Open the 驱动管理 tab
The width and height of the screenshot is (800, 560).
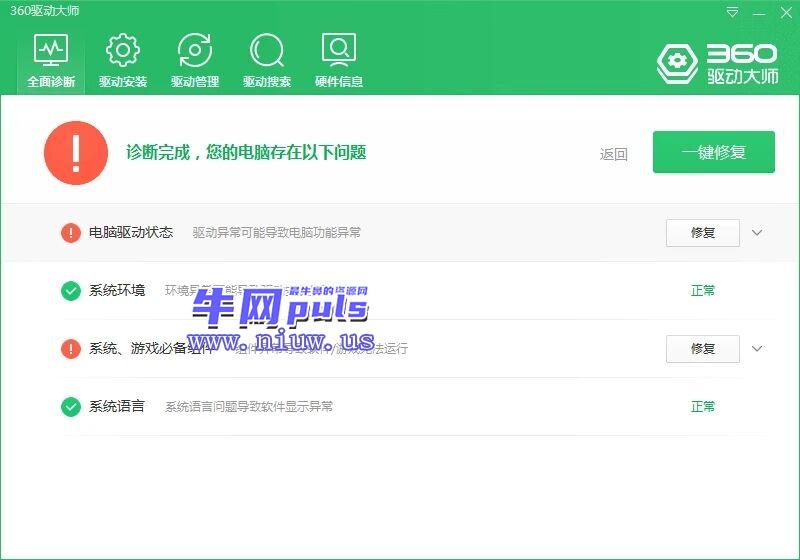point(195,61)
